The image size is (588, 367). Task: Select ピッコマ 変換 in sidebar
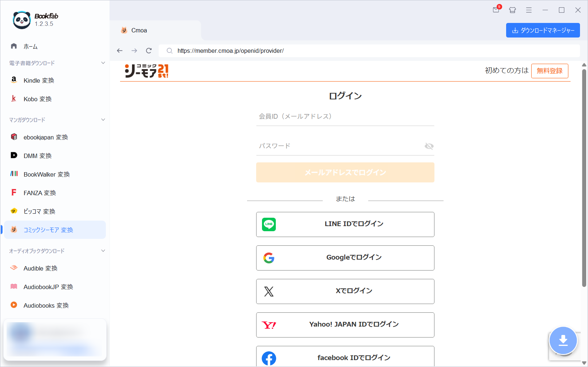point(55,211)
